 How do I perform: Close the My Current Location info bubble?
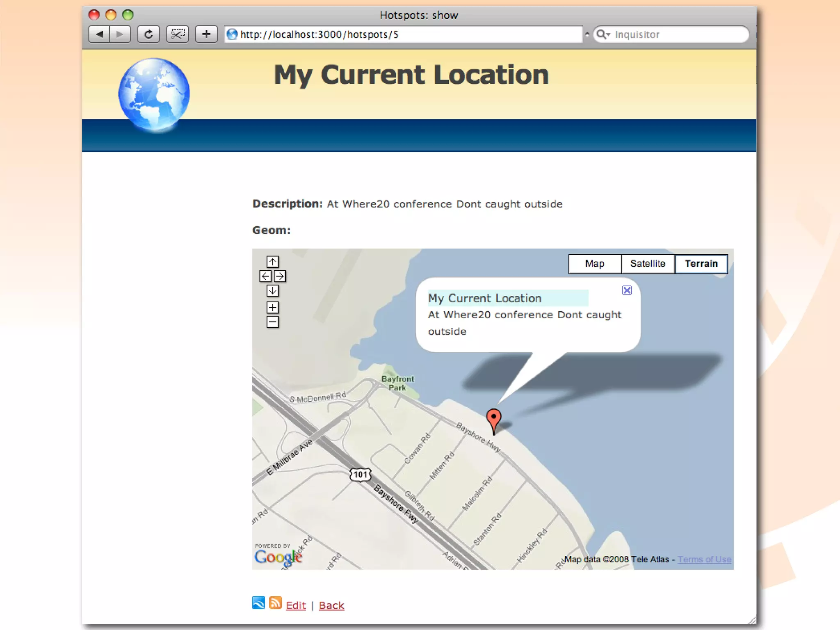[627, 290]
